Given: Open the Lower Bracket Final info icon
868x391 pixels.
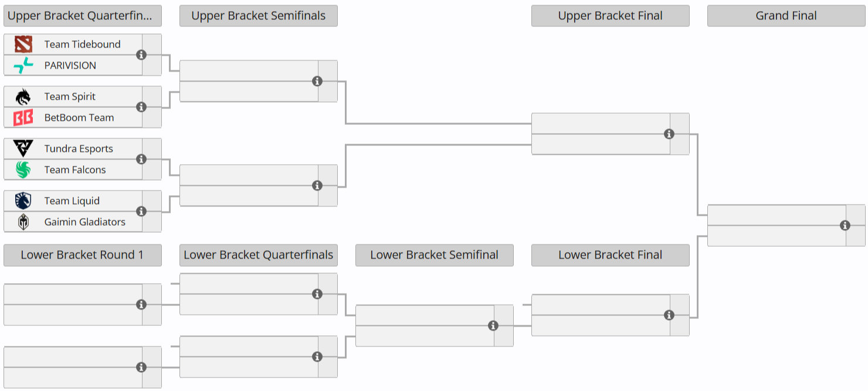Looking at the screenshot, I should (669, 315).
